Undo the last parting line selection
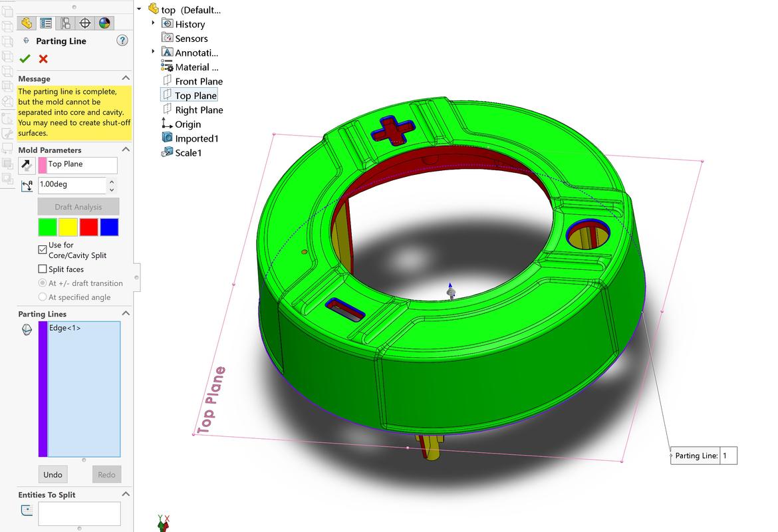Image resolution: width=778 pixels, height=532 pixels. [x=53, y=474]
